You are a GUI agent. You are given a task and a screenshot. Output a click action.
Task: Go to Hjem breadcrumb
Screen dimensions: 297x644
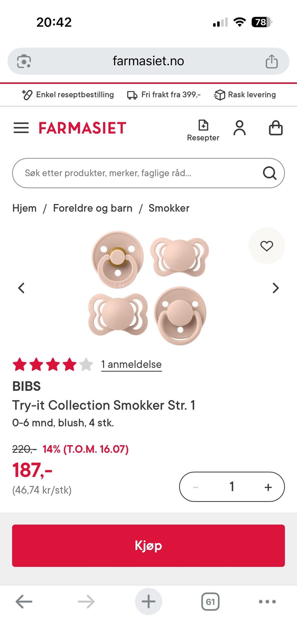[x=24, y=208]
